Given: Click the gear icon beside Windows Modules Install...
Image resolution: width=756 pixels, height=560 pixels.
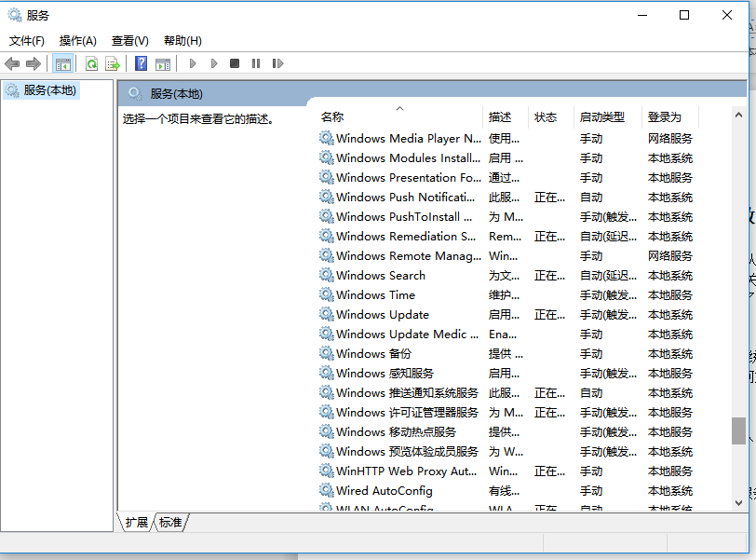Looking at the screenshot, I should click(327, 157).
